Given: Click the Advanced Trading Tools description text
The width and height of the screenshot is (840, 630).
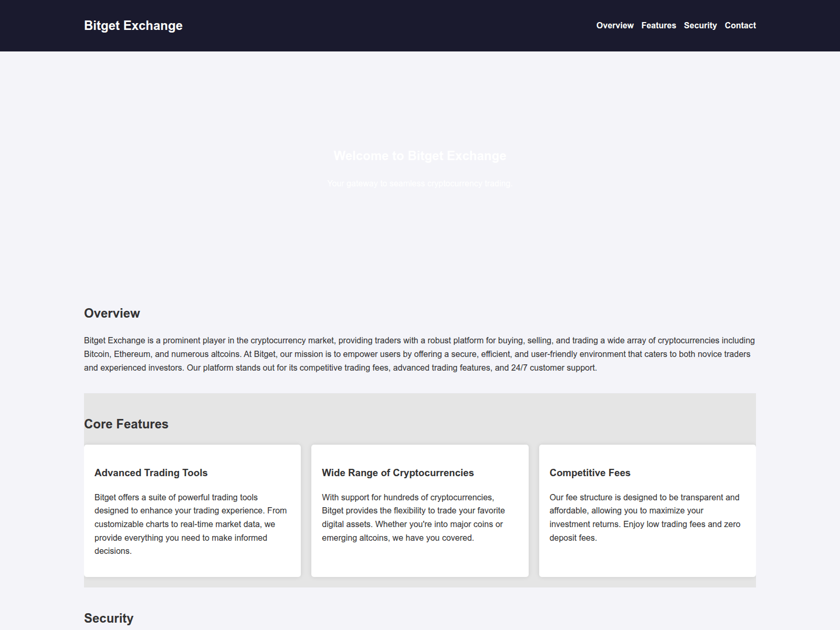Looking at the screenshot, I should click(x=191, y=524).
